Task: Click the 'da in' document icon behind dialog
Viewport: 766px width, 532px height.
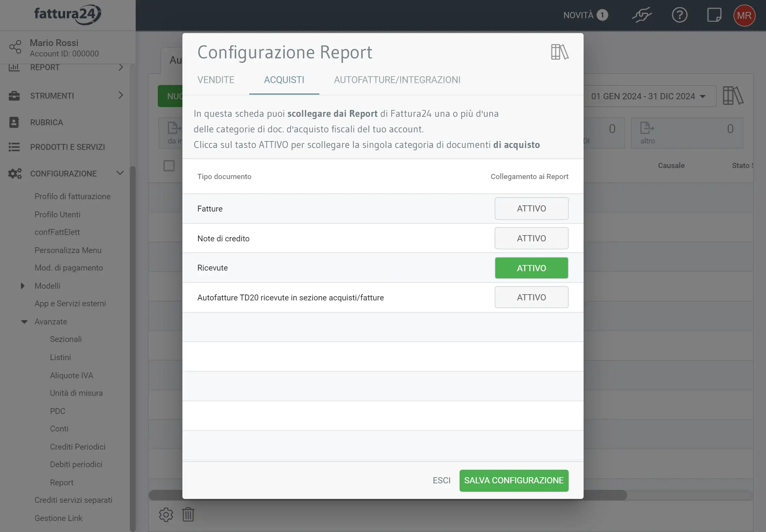Action: [x=174, y=128]
